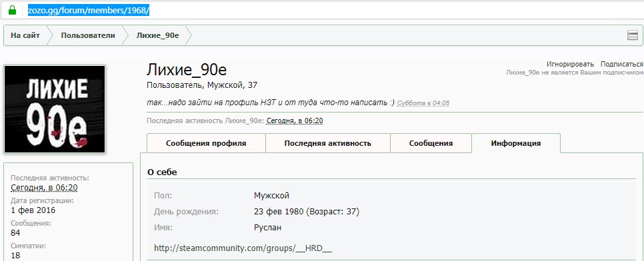Switch to Последняя активность tab

click(x=328, y=143)
